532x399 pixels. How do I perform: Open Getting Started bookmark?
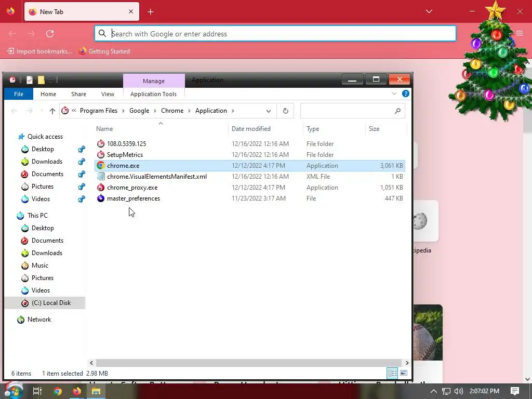tap(104, 51)
